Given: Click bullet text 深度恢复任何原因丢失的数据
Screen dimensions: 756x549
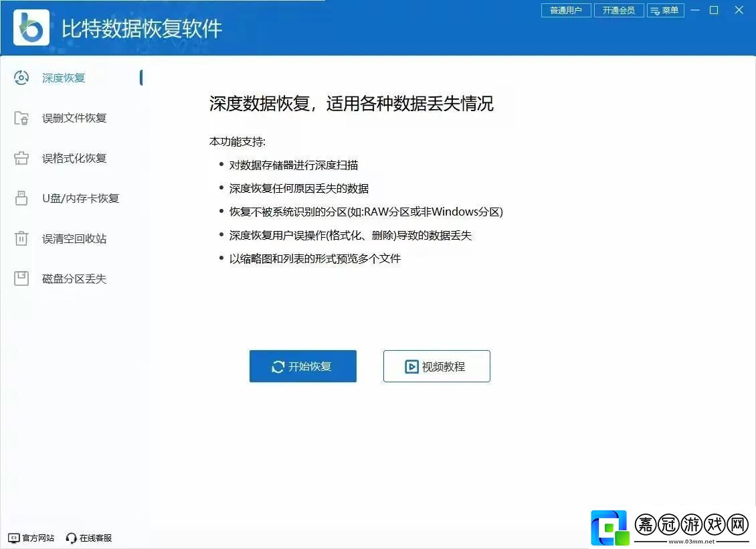Looking at the screenshot, I should (299, 188).
